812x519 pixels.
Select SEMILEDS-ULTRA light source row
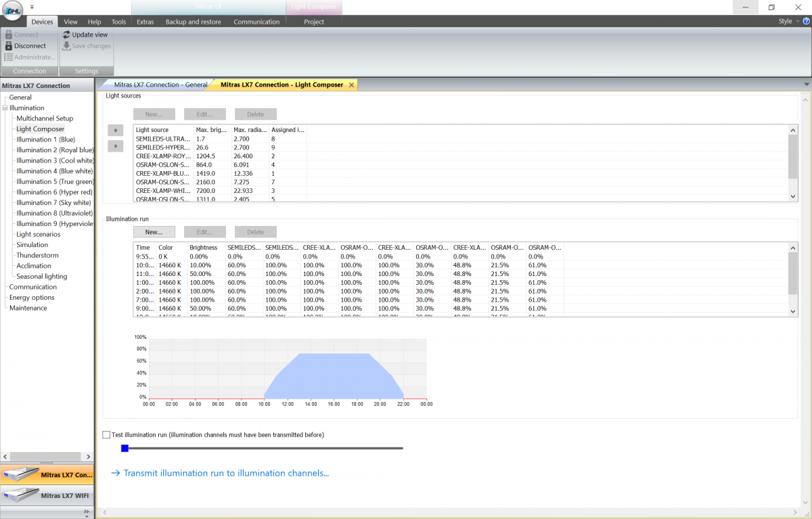pyautogui.click(x=220, y=139)
